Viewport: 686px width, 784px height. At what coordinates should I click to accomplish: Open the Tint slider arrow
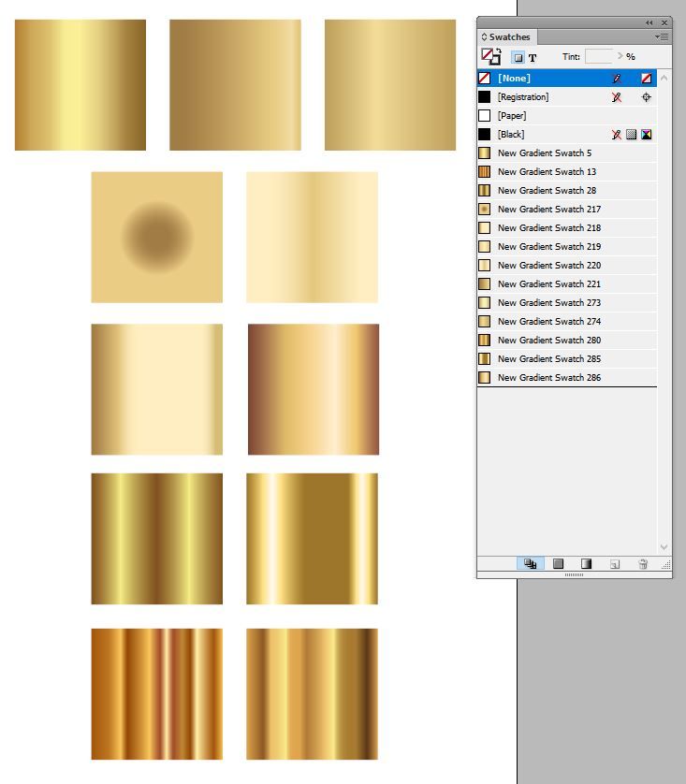point(620,56)
